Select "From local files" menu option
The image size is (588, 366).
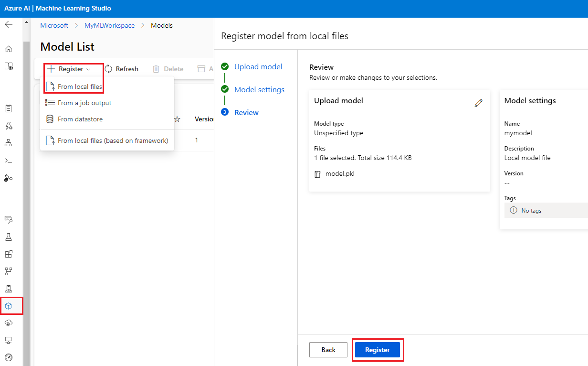coord(80,86)
